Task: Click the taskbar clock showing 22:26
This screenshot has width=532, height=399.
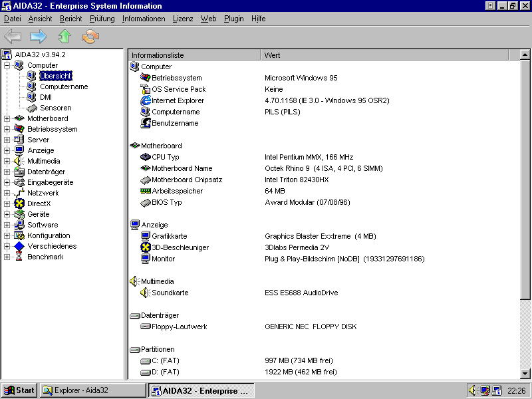Action: point(517,391)
